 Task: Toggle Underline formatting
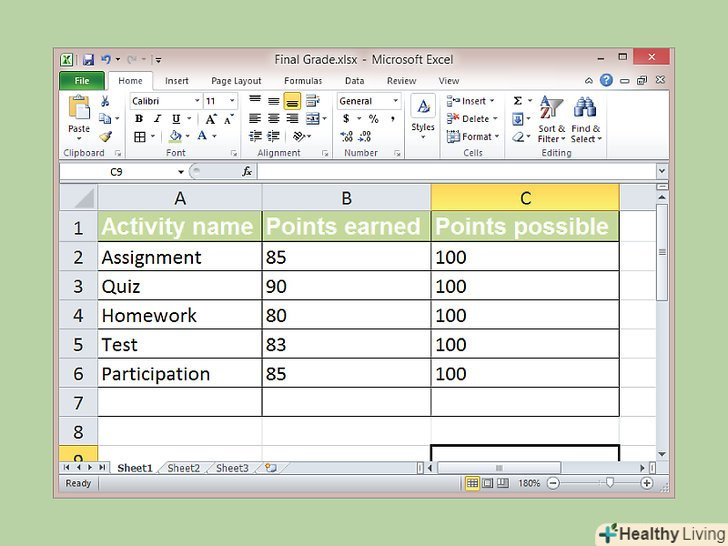[x=176, y=119]
